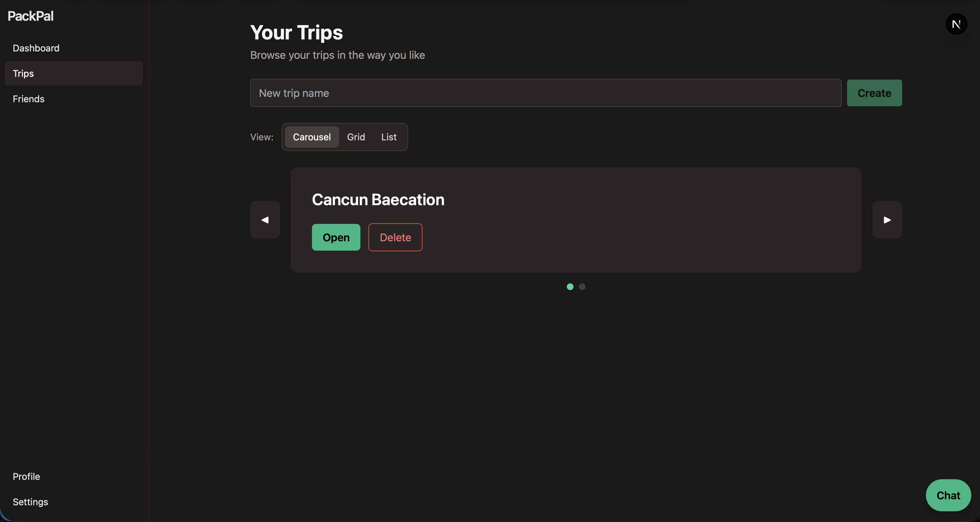Delete the Cancun Baecation trip

pos(395,237)
